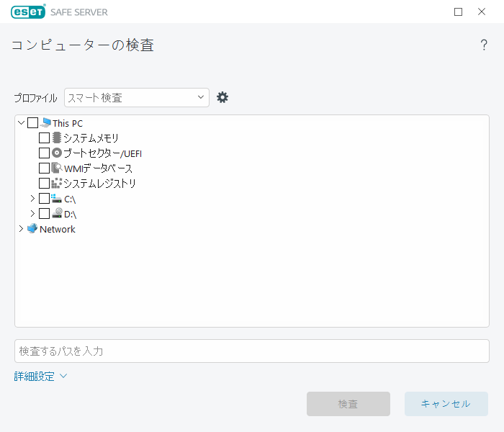Expand the C:\ drive node

coord(32,198)
